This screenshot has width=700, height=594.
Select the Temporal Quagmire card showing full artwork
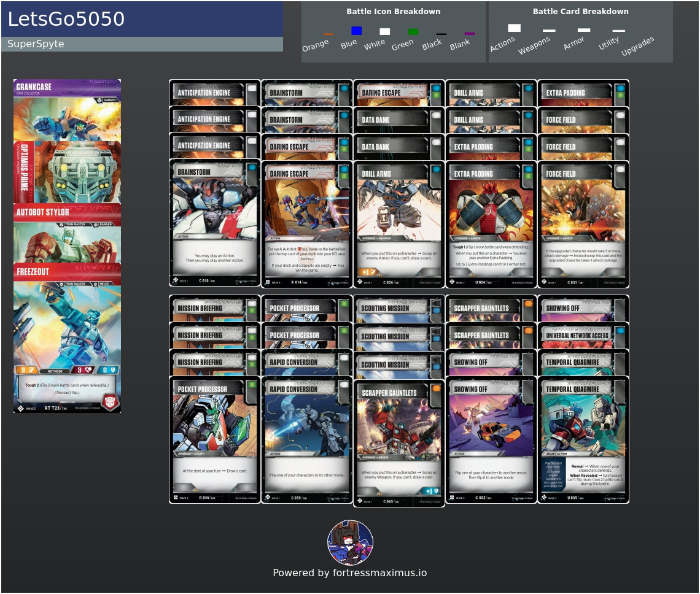point(583,440)
